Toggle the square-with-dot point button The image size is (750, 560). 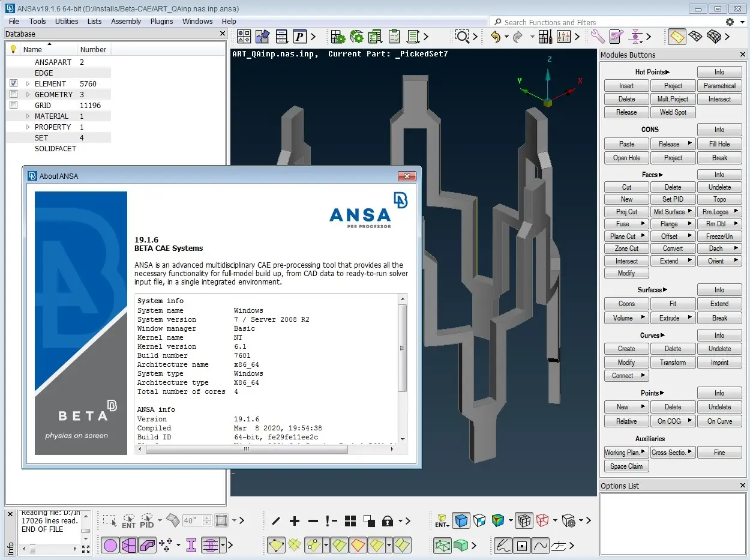coord(522,546)
